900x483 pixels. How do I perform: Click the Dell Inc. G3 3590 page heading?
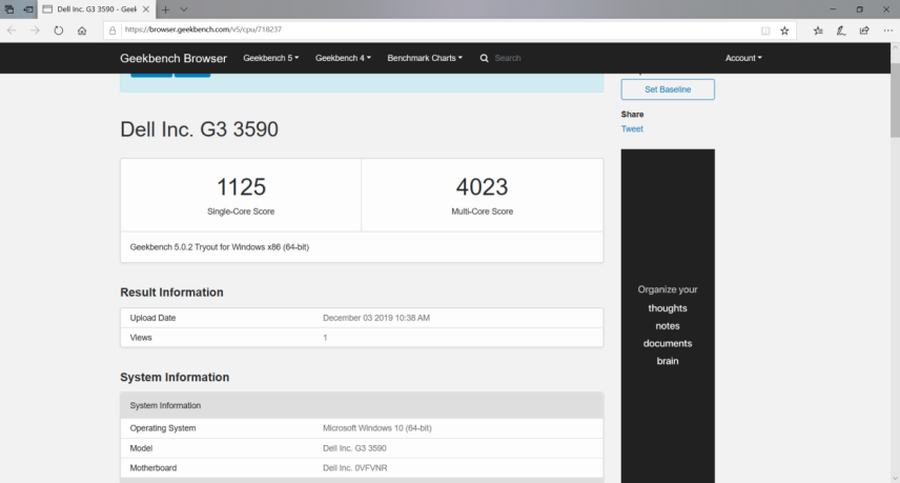click(x=199, y=129)
